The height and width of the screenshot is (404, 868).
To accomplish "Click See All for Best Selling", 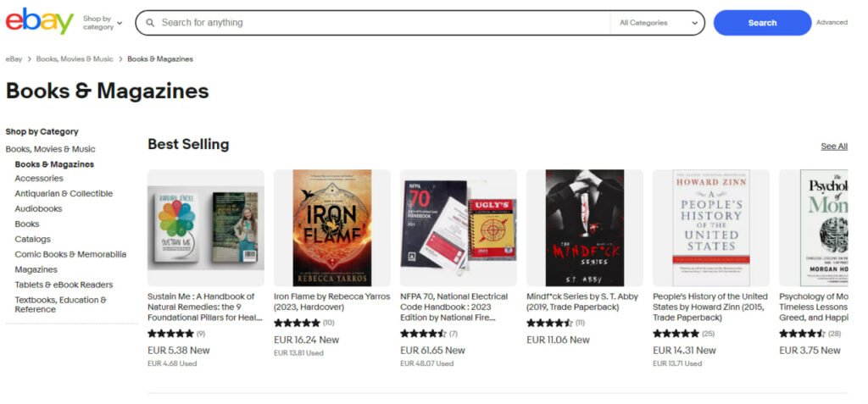I will pyautogui.click(x=834, y=147).
